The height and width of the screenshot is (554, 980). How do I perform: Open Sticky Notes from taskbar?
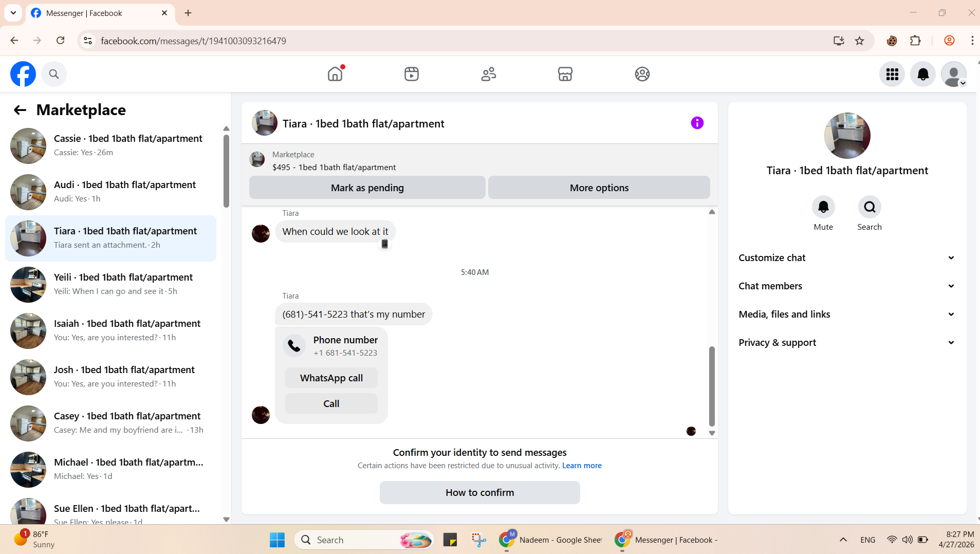[x=450, y=540]
